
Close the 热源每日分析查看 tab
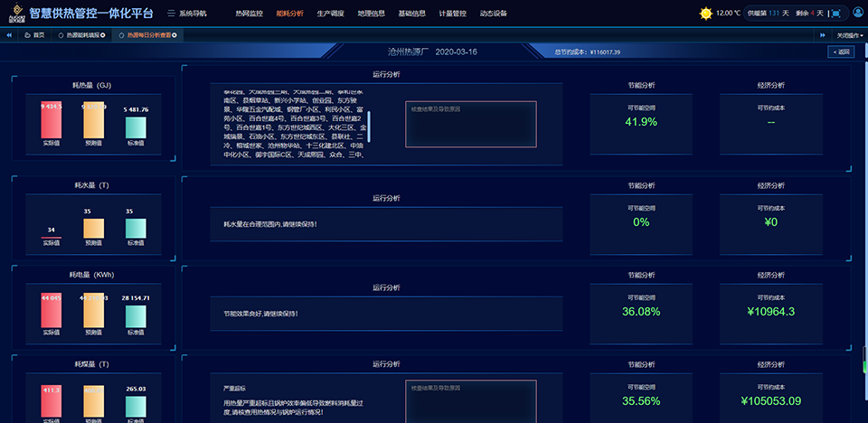175,35
